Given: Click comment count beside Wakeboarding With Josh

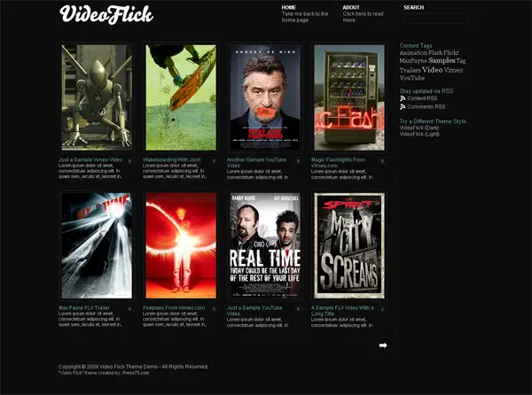Looking at the screenshot, I should click(x=214, y=161).
